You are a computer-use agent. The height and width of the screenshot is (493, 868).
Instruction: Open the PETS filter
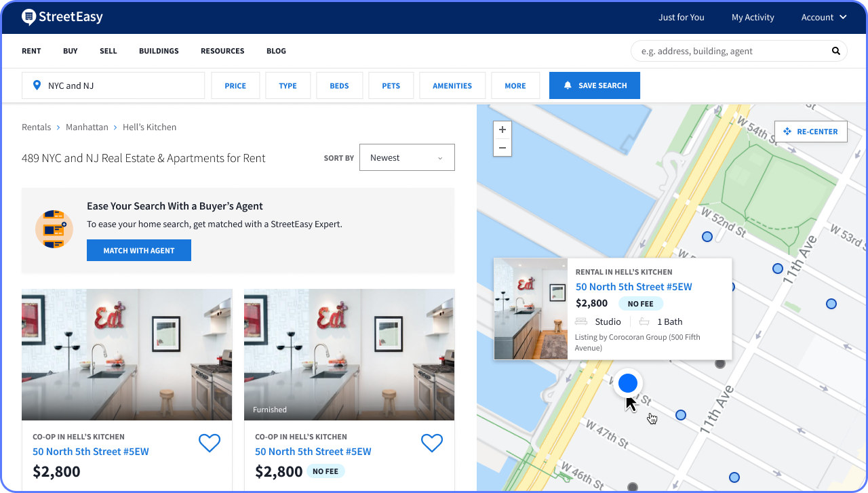pyautogui.click(x=391, y=85)
